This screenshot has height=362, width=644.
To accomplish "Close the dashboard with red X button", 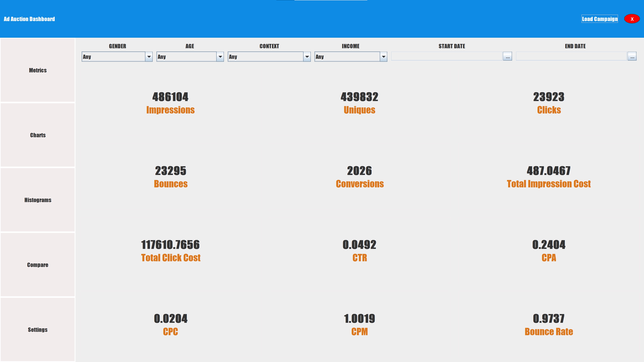I will 632,19.
